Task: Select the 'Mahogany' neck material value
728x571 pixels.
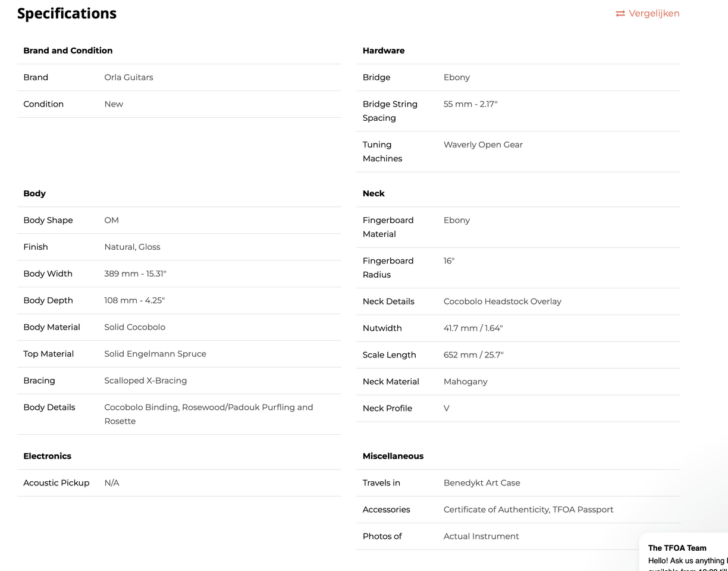Action: point(466,382)
